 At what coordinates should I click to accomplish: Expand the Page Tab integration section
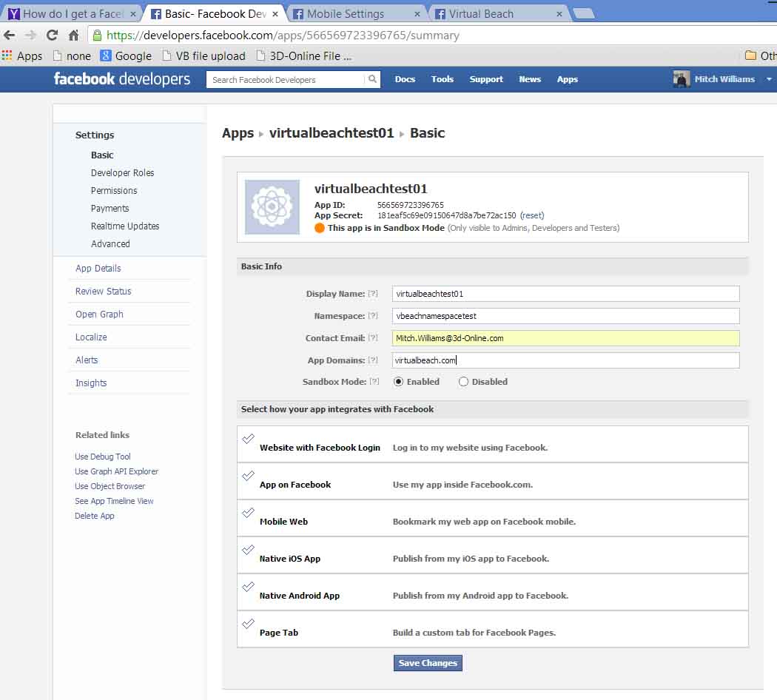click(278, 633)
